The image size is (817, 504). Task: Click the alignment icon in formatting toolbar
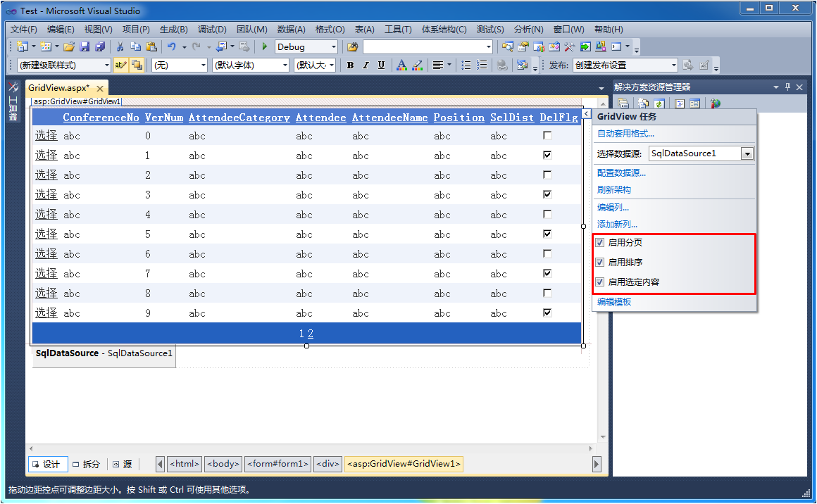437,65
